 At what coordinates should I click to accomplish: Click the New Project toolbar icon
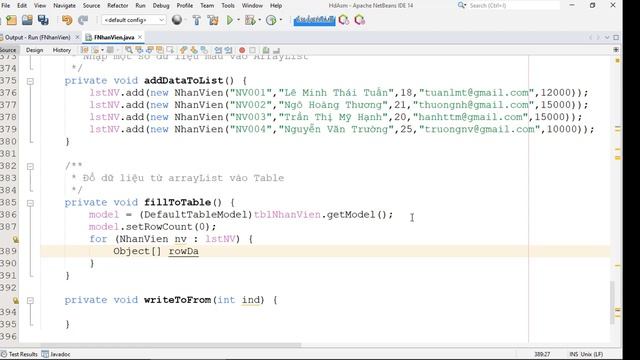point(11,20)
